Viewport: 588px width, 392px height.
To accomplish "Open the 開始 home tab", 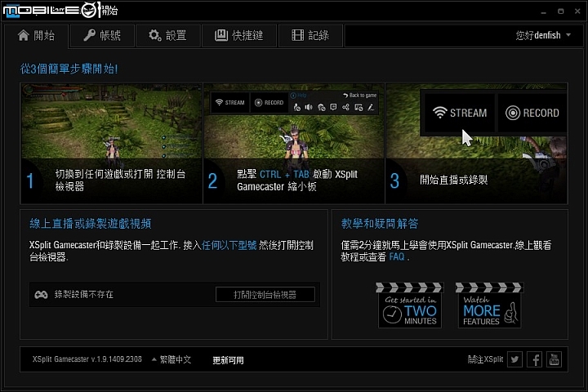I will [x=36, y=36].
